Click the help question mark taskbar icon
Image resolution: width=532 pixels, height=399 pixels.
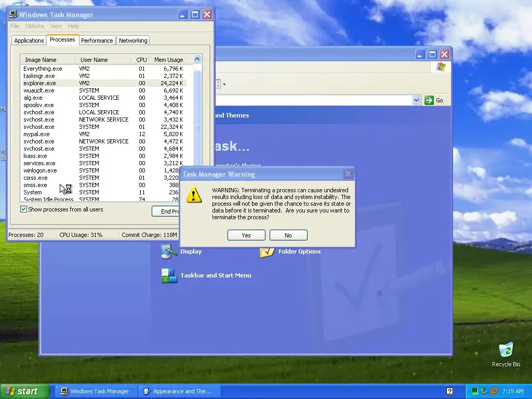pyautogui.click(x=450, y=391)
